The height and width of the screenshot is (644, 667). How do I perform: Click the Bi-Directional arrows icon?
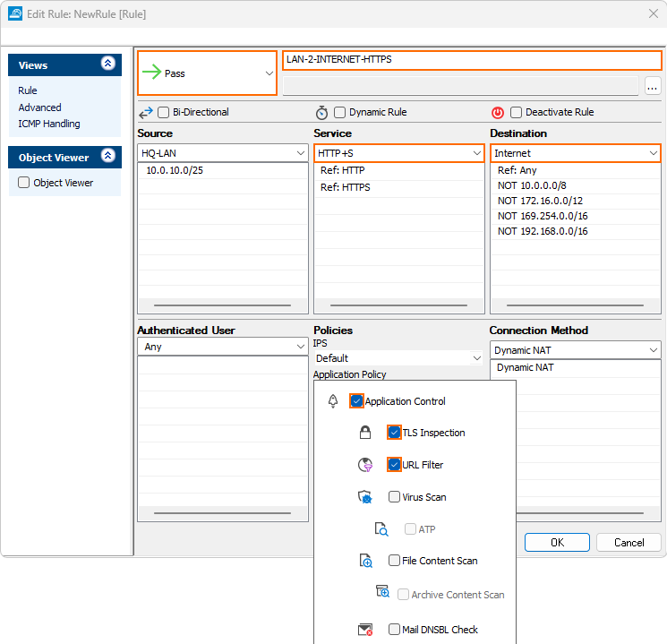146,113
